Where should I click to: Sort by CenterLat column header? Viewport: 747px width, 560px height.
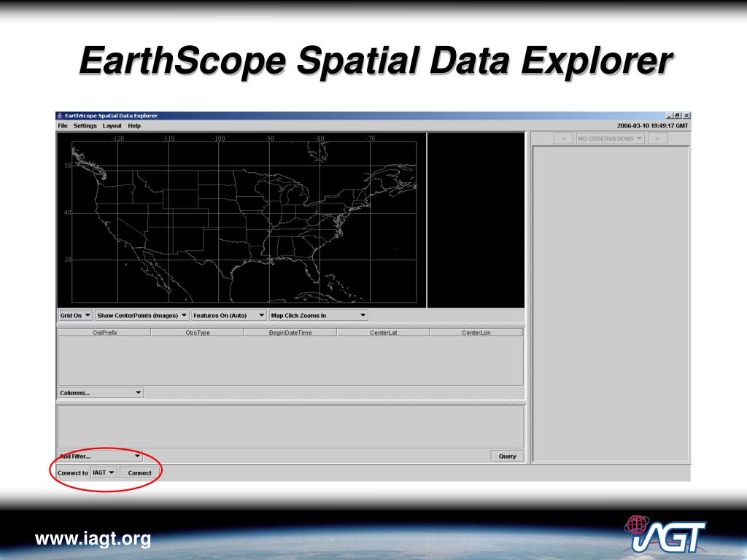click(x=384, y=332)
